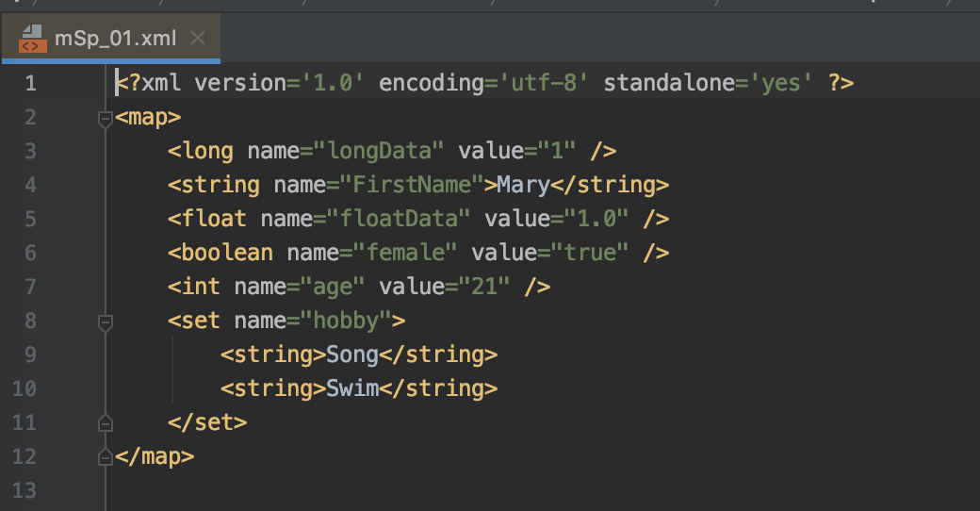Click line number 13 in the gutter
The width and height of the screenshot is (980, 511).
point(24,490)
